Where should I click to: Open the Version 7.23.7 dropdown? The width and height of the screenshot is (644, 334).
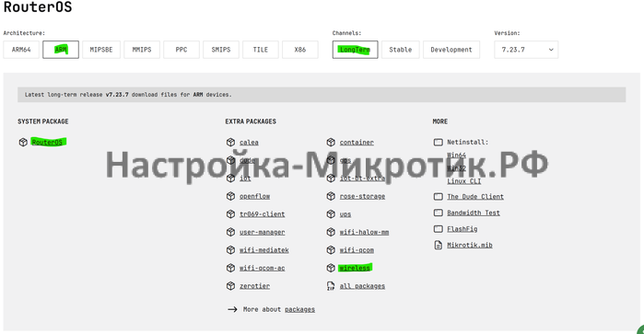(x=526, y=50)
